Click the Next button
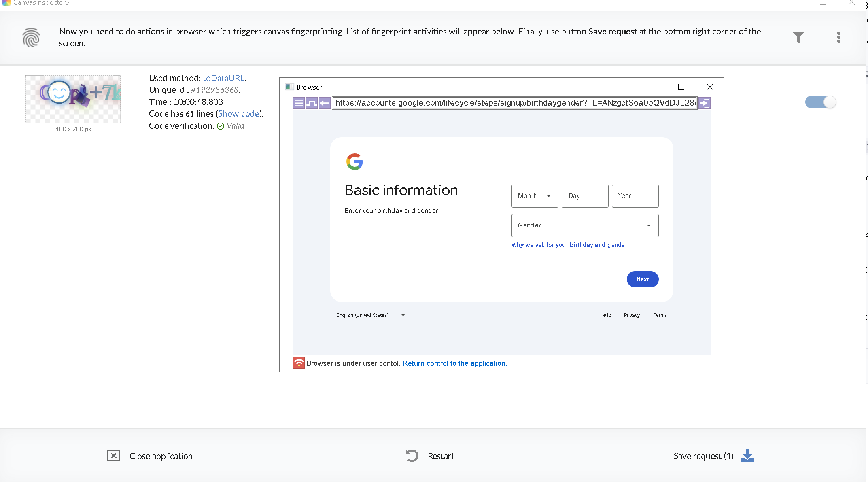The image size is (868, 482). point(642,279)
